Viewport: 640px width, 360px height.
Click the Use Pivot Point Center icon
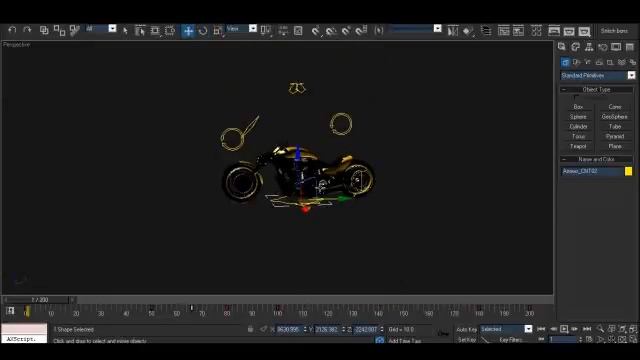(x=266, y=30)
